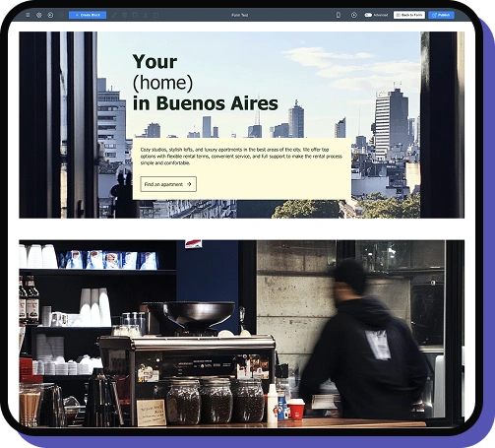Click the Find an apartment button
Viewport: 495px width, 448px height.
[x=168, y=184]
